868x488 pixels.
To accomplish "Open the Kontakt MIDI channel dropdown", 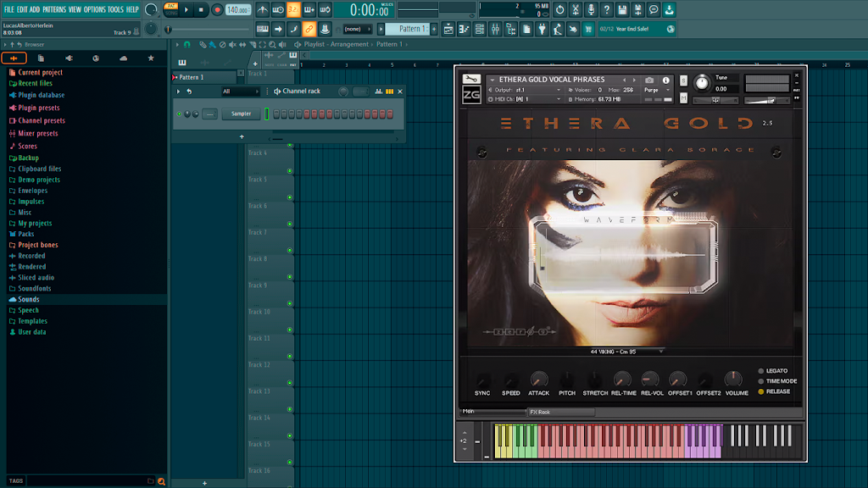I will click(525, 100).
